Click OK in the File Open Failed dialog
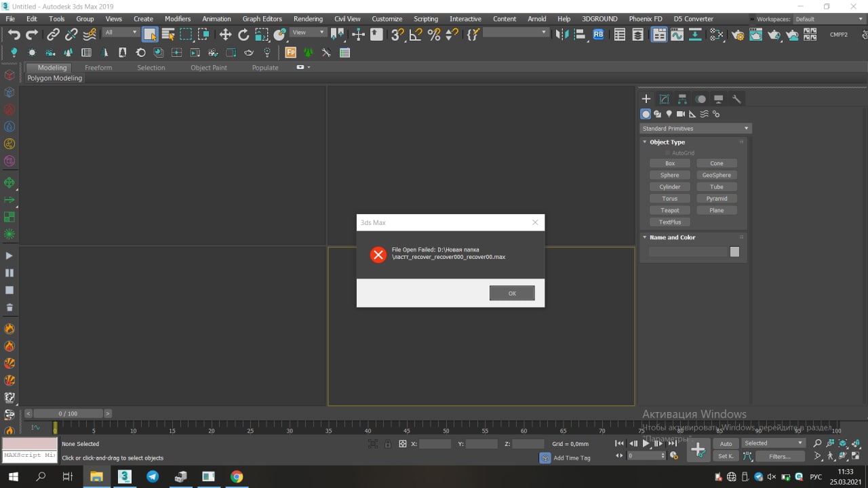The height and width of the screenshot is (488, 868). coord(512,293)
